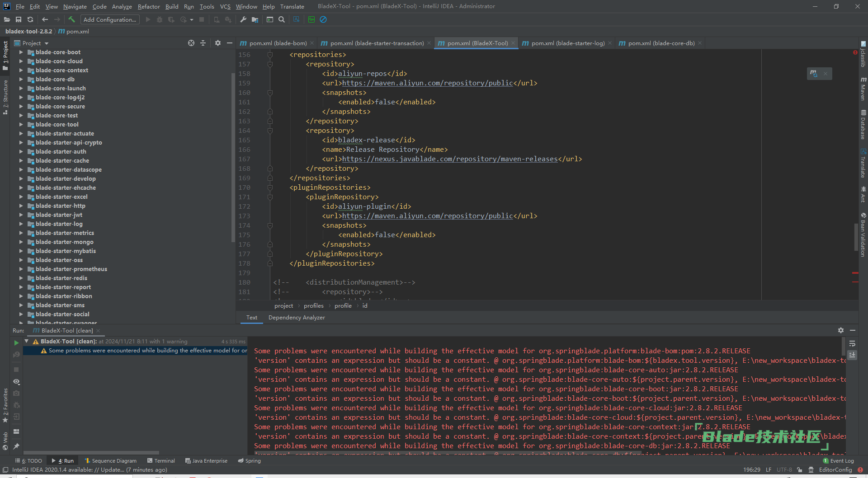Click the UTF-8 encoding status
868x478 pixels.
pyautogui.click(x=784, y=469)
